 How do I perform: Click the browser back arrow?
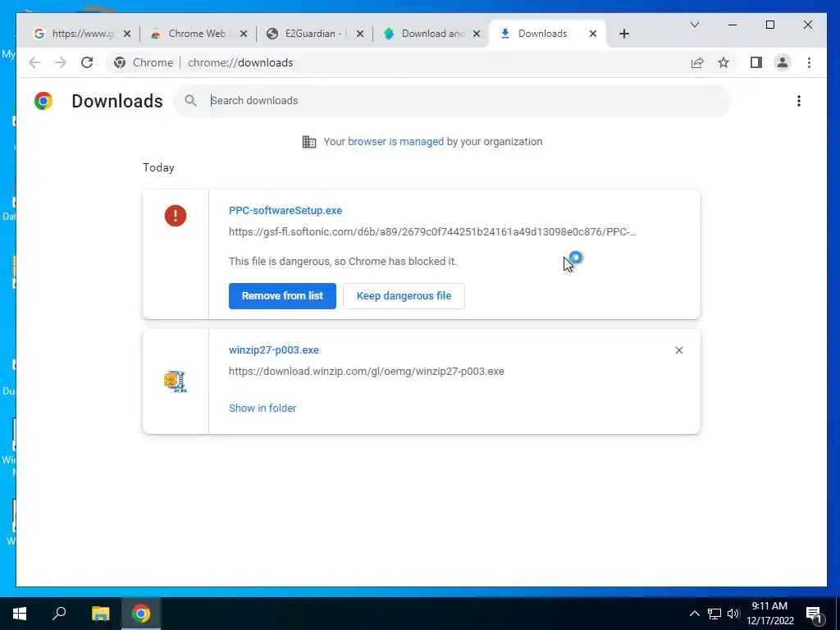pyautogui.click(x=34, y=62)
